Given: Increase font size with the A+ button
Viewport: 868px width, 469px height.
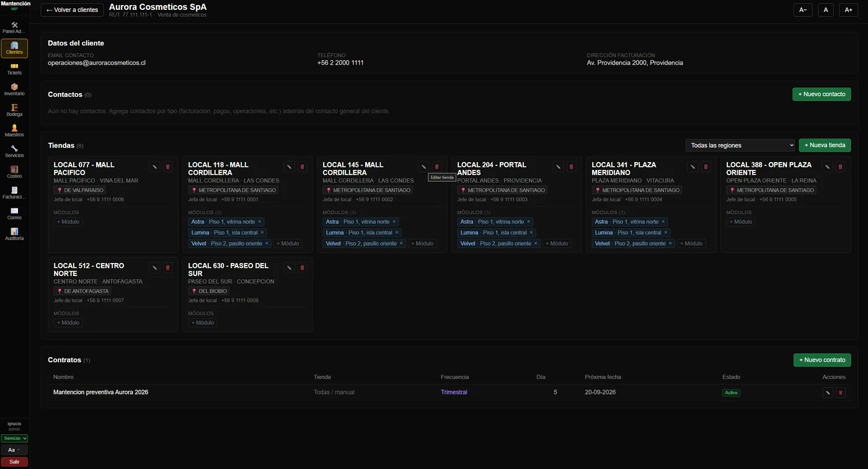Looking at the screenshot, I should (x=849, y=10).
